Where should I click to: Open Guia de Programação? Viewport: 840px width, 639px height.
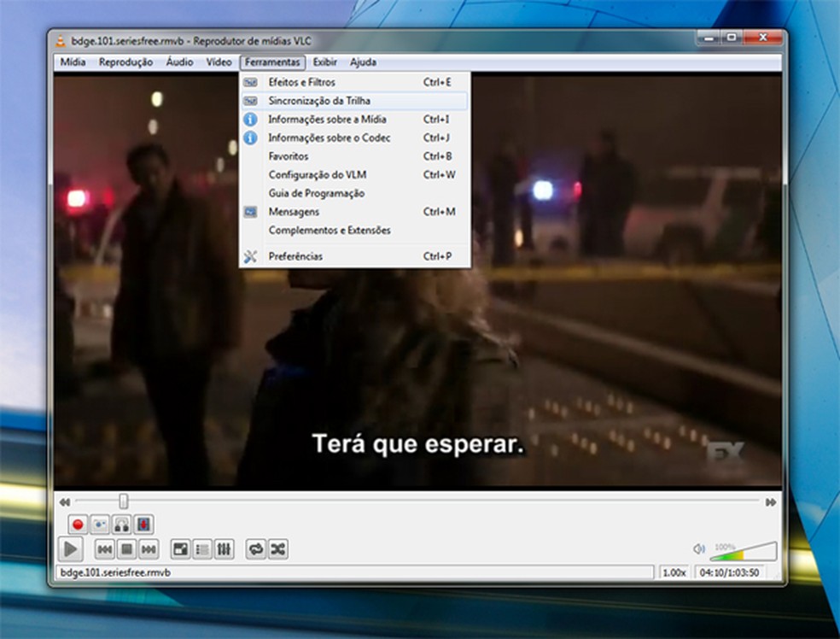point(354,194)
